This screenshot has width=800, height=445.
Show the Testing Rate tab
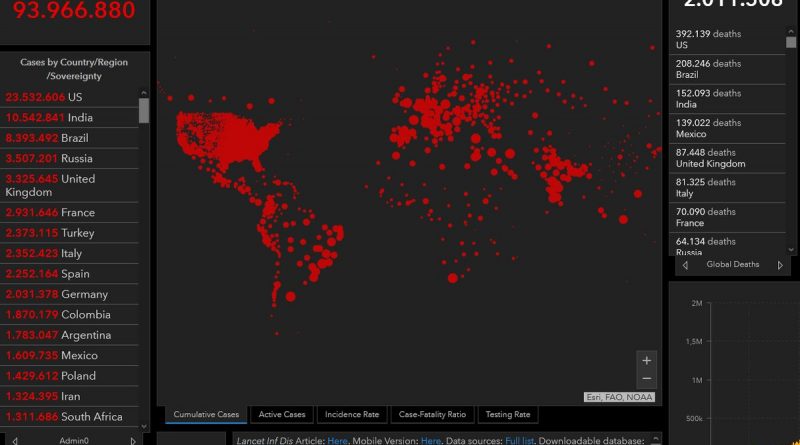tap(508, 414)
